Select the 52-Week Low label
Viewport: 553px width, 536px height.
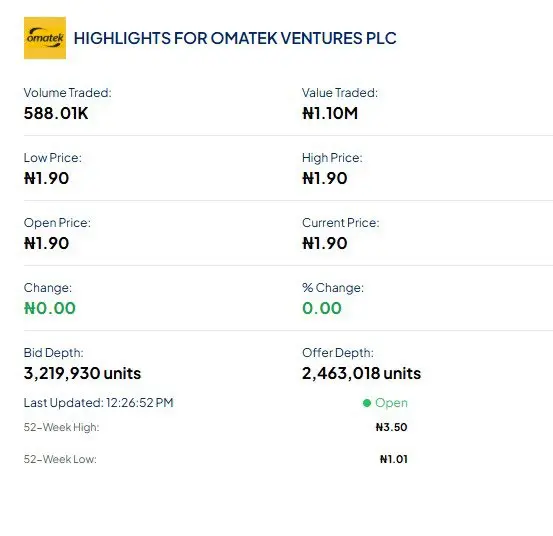(60, 459)
